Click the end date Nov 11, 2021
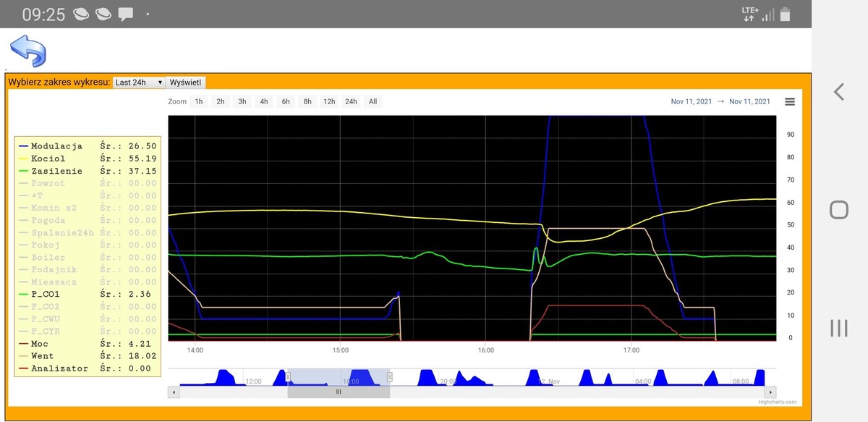 pyautogui.click(x=749, y=102)
